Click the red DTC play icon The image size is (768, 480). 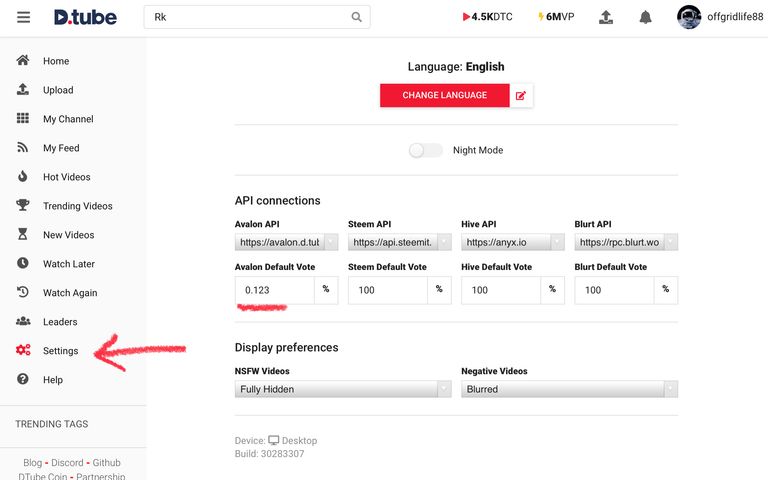coord(466,17)
